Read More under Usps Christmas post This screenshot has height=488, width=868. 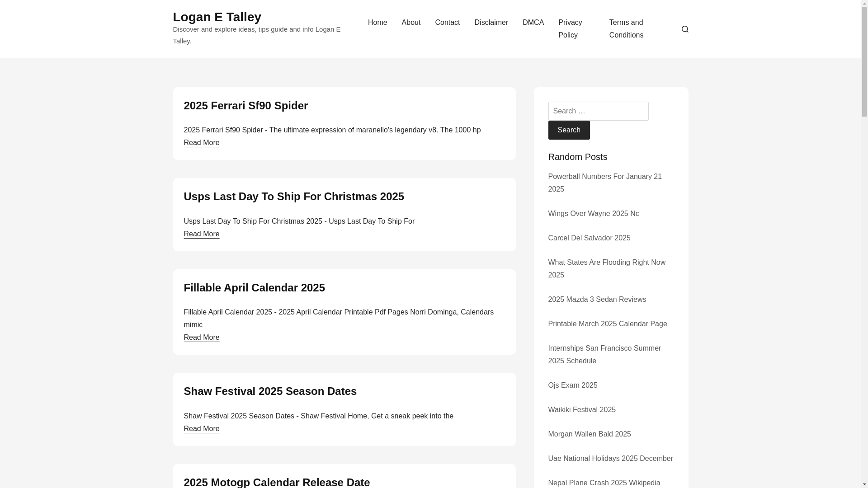click(201, 234)
